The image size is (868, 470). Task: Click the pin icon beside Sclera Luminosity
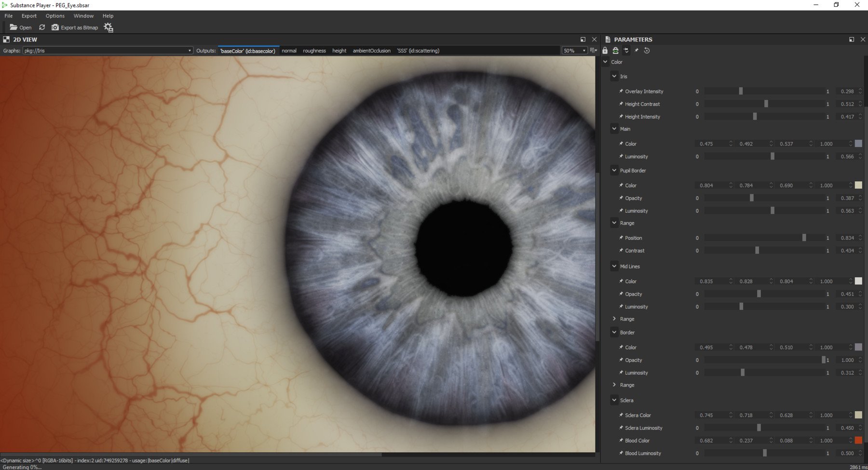pyautogui.click(x=621, y=428)
